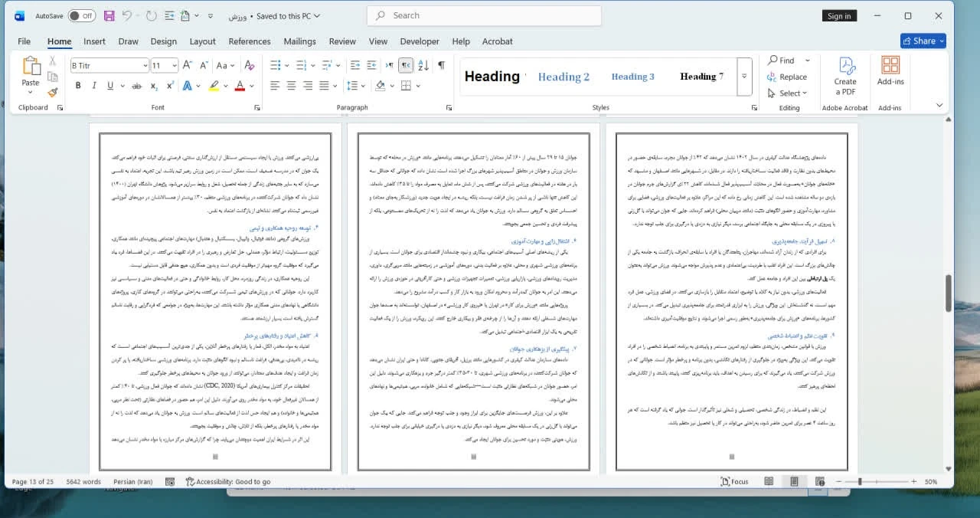Switch to Read Mode view in status bar
Image resolution: width=980 pixels, height=518 pixels.
tap(769, 482)
